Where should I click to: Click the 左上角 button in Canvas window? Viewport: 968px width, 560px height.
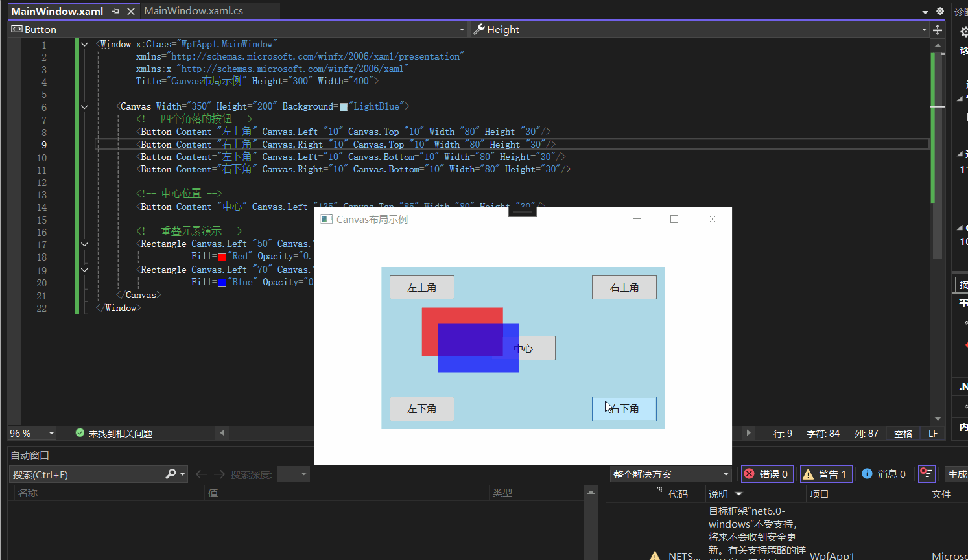click(x=421, y=288)
